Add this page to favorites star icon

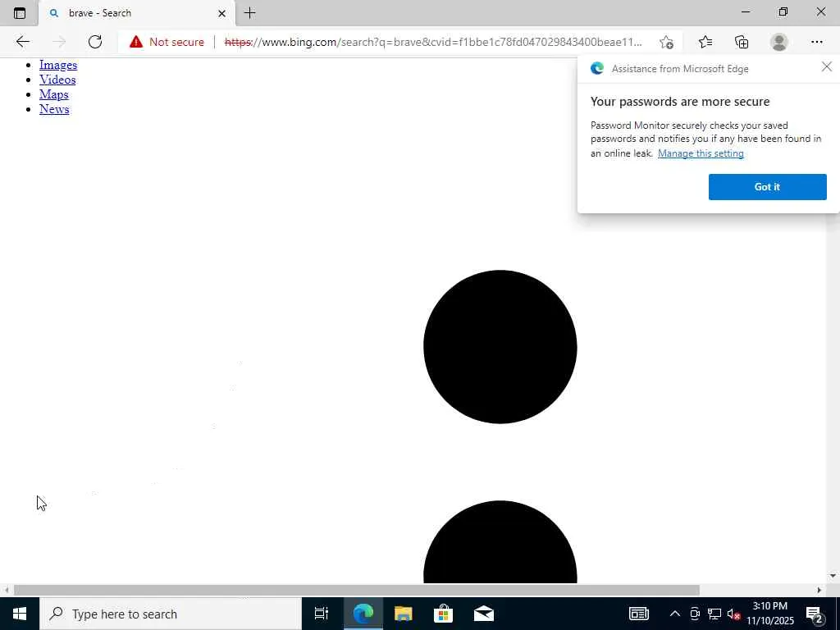[666, 42]
